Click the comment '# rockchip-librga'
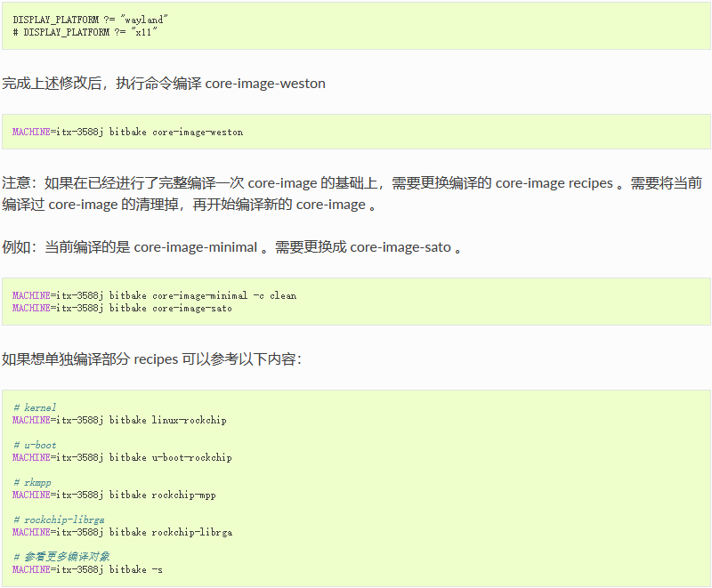 pyautogui.click(x=59, y=520)
